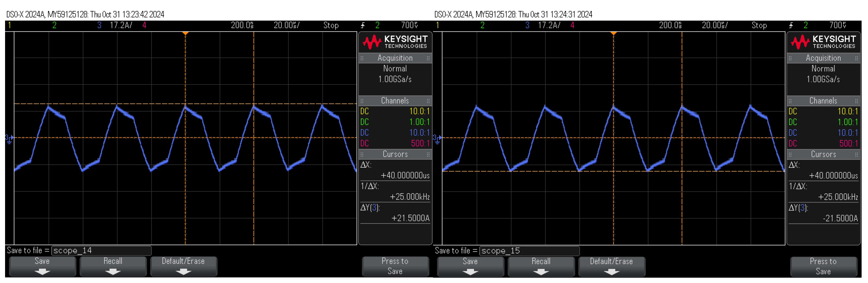The image size is (868, 283).
Task: Click 200.0 delay value in right scope header
Action: (670, 25)
